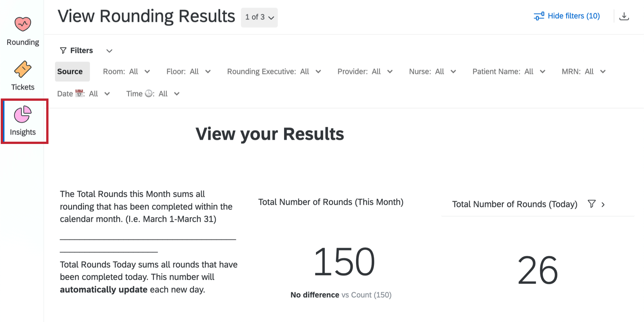This screenshot has width=644, height=322.
Task: Open the Time filter dropdown
Action: pyautogui.click(x=153, y=94)
